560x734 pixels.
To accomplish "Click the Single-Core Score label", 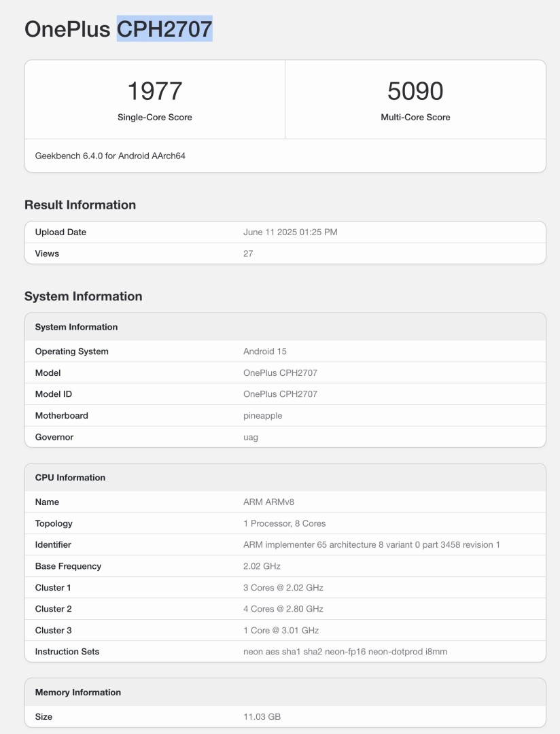I will [154, 117].
